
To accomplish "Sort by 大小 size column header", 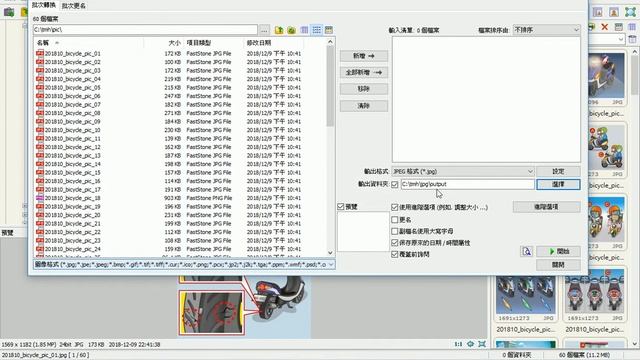I will 174,43.
